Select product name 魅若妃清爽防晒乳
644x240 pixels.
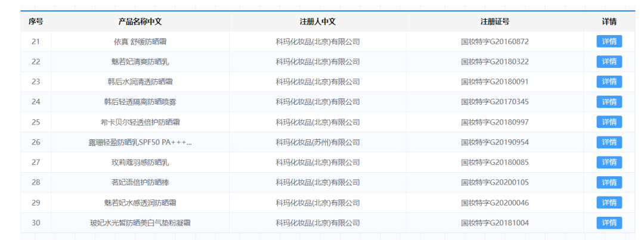click(x=140, y=62)
